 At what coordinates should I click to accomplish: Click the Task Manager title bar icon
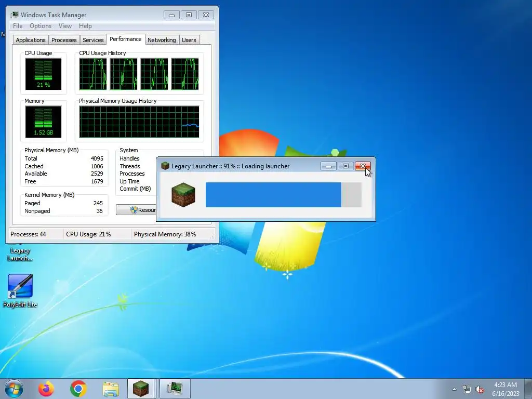click(x=14, y=15)
